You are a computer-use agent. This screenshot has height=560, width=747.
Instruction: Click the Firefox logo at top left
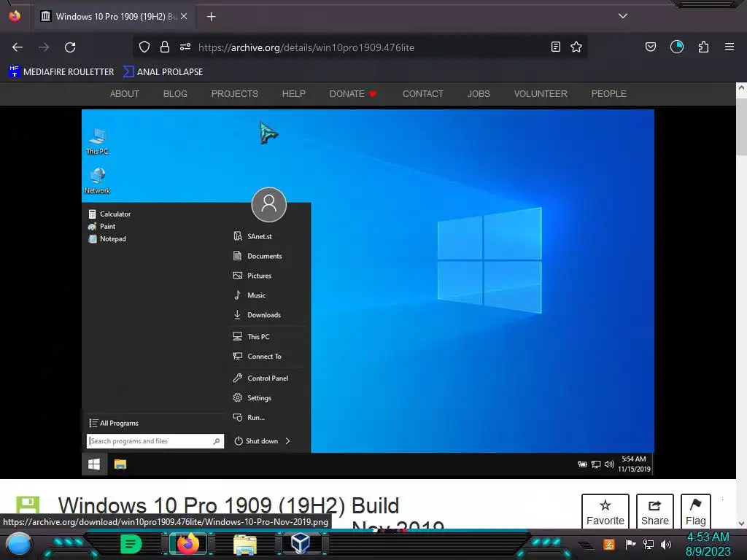click(15, 16)
